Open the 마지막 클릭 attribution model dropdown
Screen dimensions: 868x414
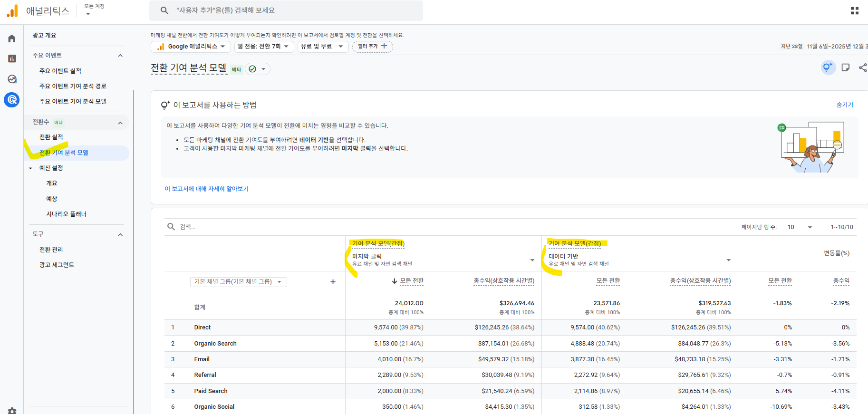click(532, 260)
